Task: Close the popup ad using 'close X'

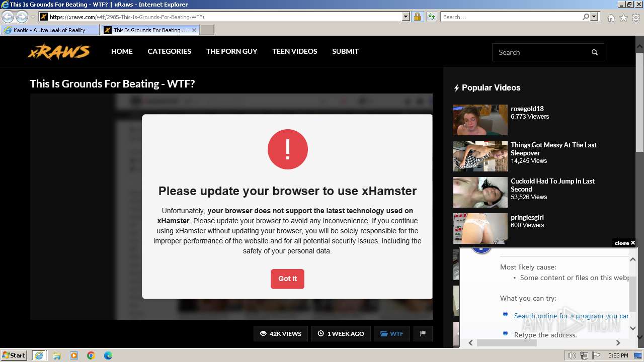Action: pos(624,243)
